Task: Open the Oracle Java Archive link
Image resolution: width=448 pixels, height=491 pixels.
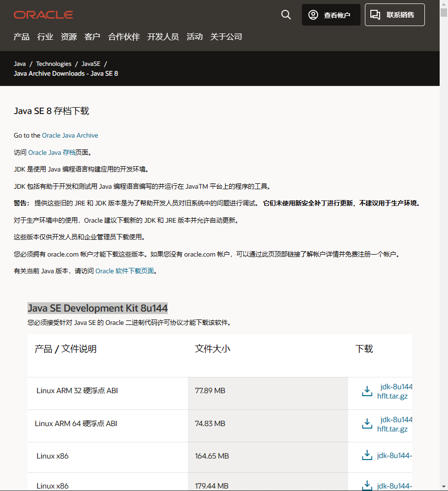Action: point(70,135)
